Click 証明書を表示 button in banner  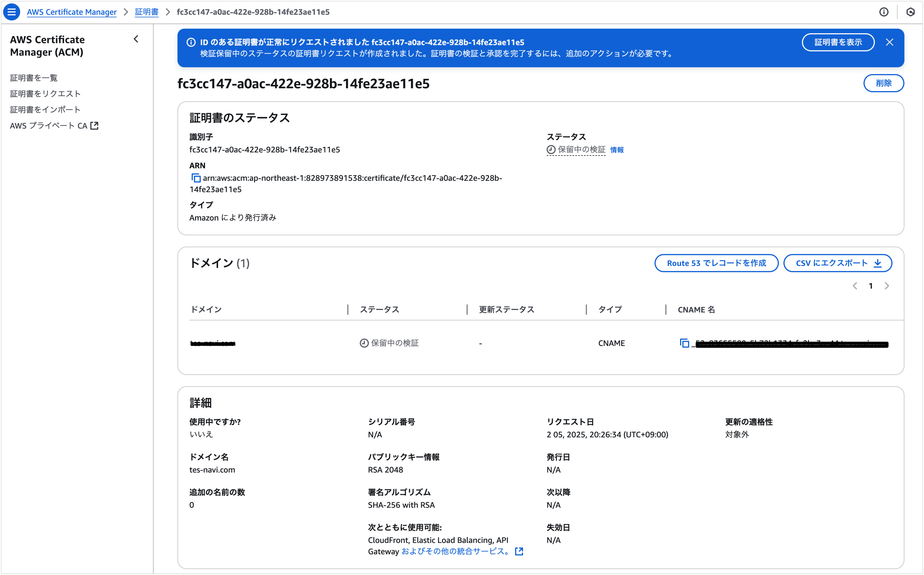(838, 42)
